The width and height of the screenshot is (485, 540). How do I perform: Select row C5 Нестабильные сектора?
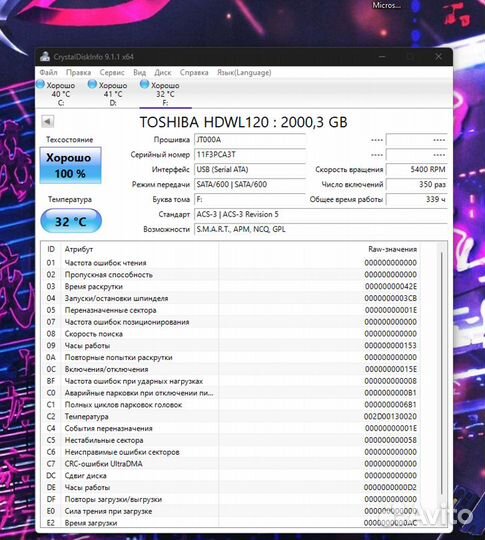coord(231,440)
